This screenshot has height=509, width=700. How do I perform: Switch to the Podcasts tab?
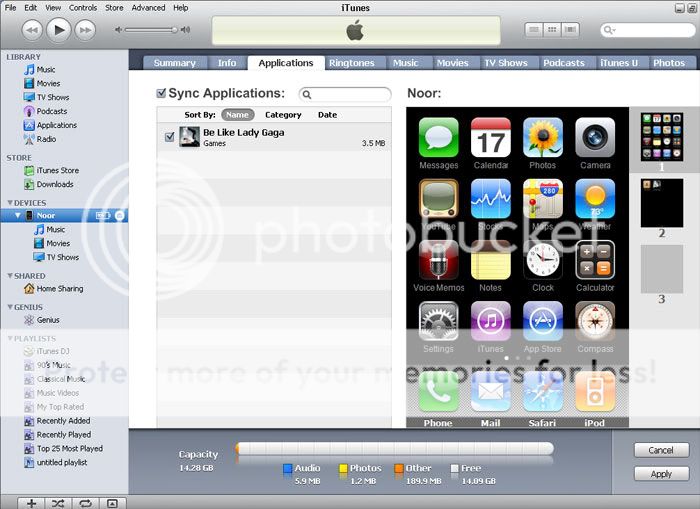click(x=564, y=63)
